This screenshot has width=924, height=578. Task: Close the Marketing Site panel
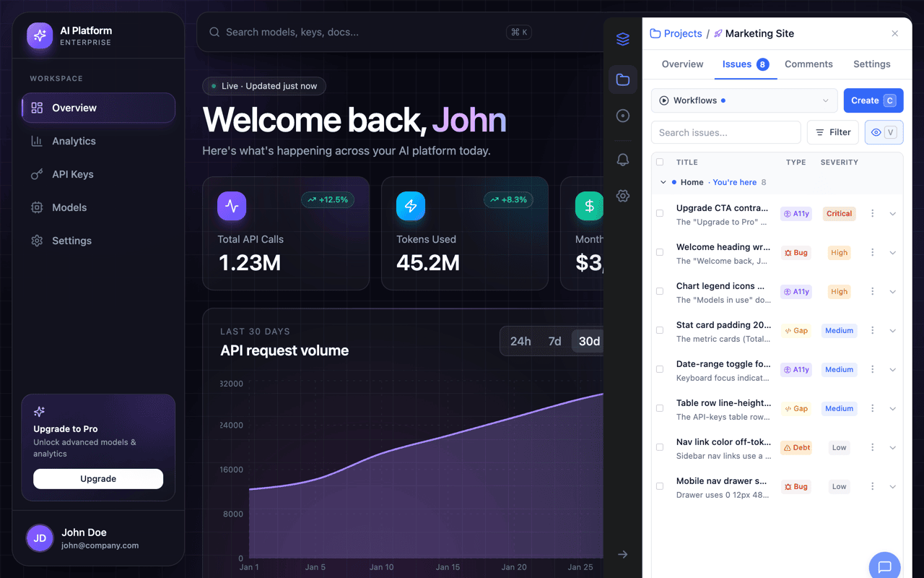pos(895,33)
